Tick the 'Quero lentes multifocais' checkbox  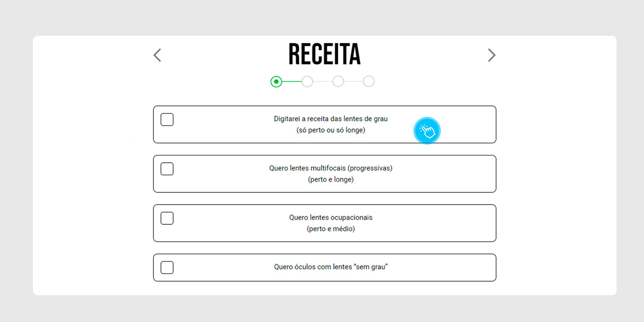click(x=167, y=169)
